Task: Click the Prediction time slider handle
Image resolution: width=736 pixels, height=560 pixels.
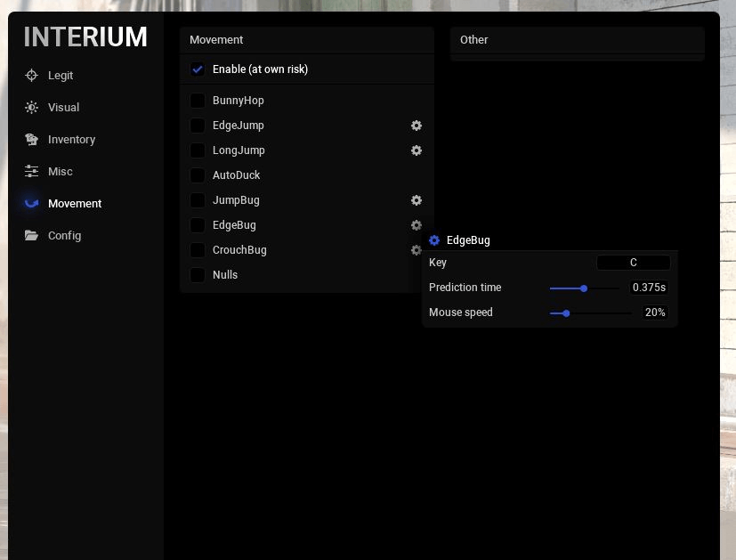Action: (x=584, y=288)
